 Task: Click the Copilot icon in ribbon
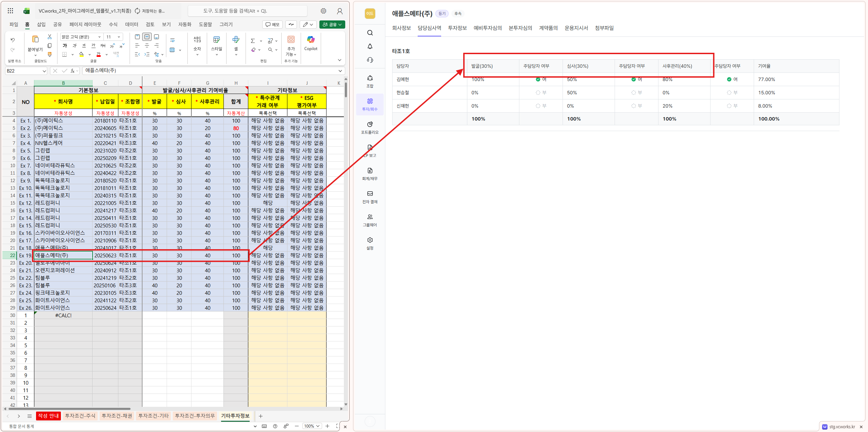tap(311, 40)
